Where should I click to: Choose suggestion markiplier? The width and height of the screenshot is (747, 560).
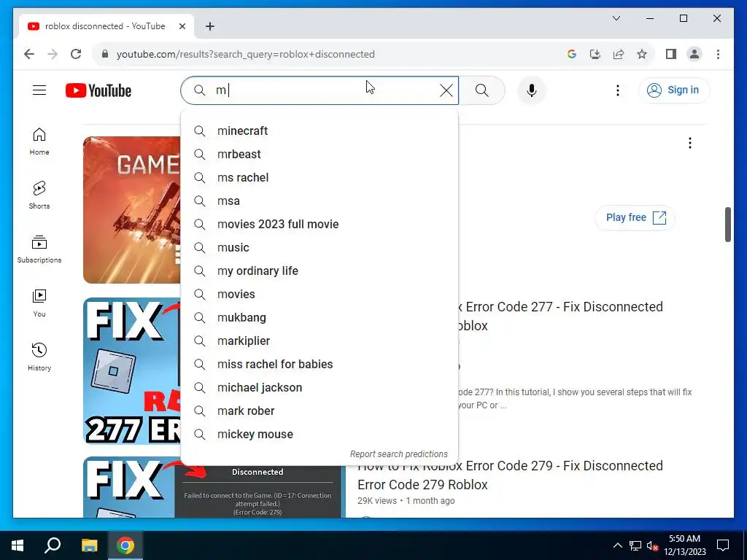(x=320, y=341)
